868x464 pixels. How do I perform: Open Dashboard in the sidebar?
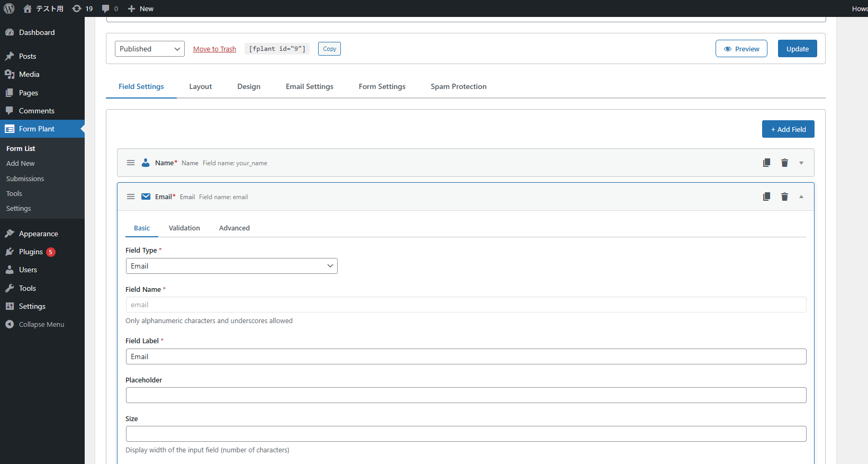pos(42,32)
